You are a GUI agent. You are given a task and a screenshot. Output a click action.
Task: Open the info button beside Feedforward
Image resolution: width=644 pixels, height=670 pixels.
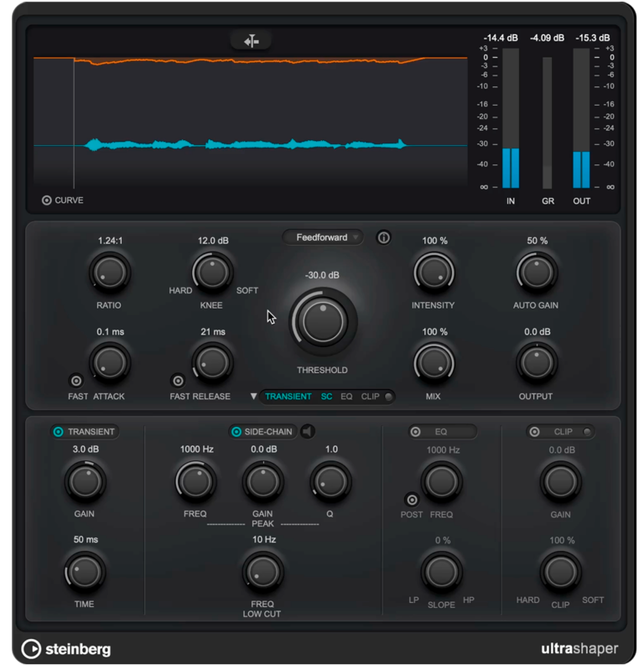pos(383,237)
